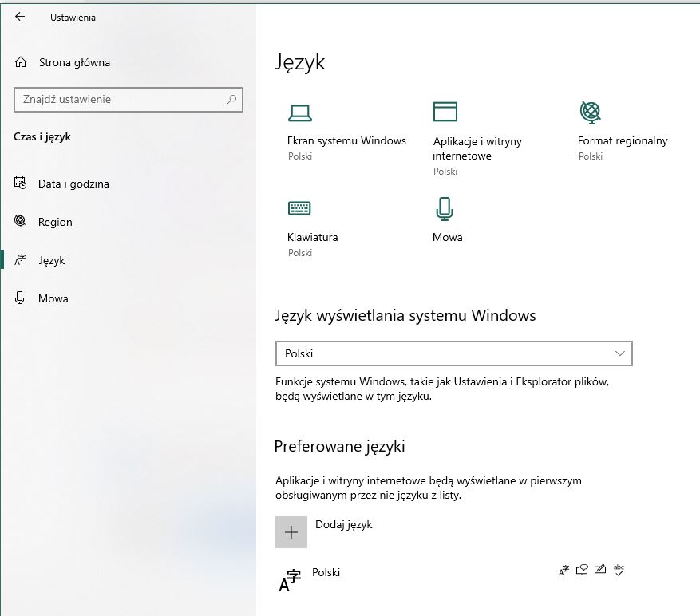The width and height of the screenshot is (700, 616).
Task: Click the magnifier icon in the search box
Action: (231, 99)
